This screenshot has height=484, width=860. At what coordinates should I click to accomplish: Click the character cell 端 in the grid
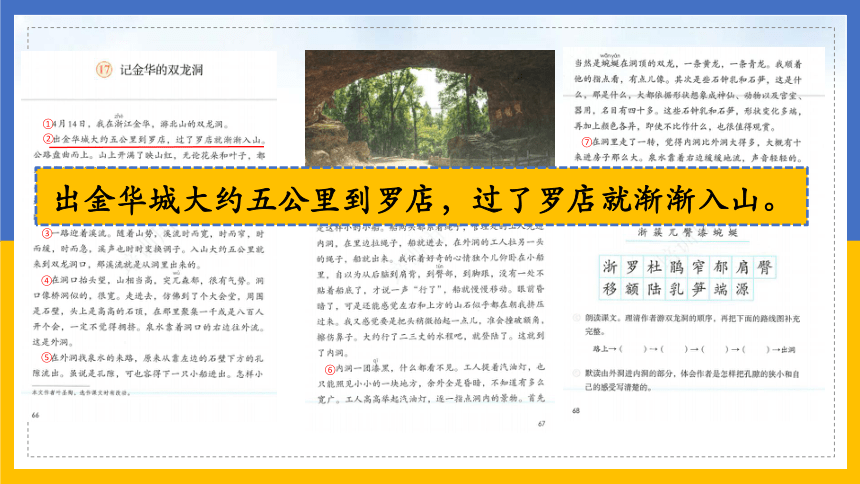720,289
